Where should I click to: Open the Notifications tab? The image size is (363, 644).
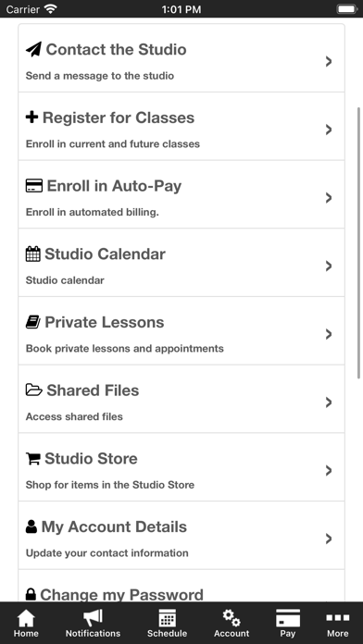coord(93,623)
